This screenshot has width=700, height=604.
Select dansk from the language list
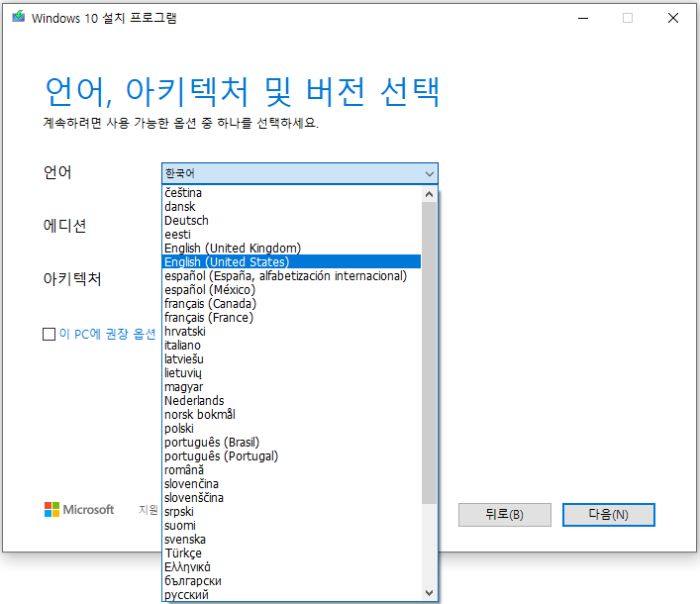pyautogui.click(x=291, y=206)
